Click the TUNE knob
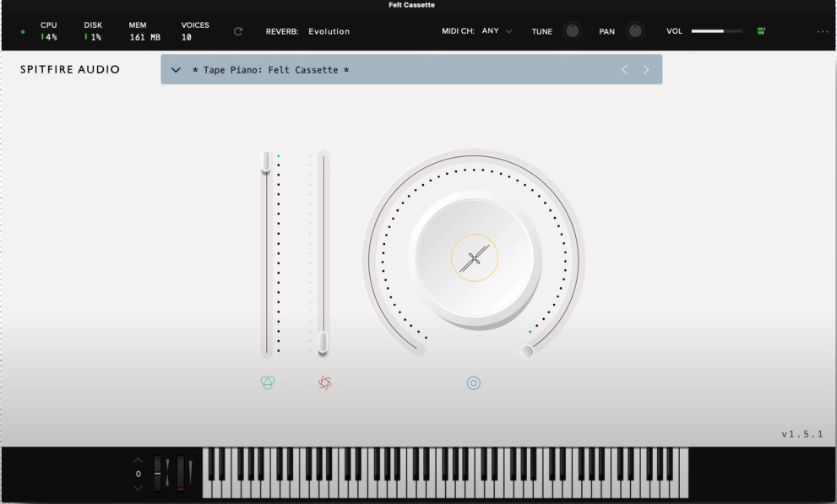 572,31
